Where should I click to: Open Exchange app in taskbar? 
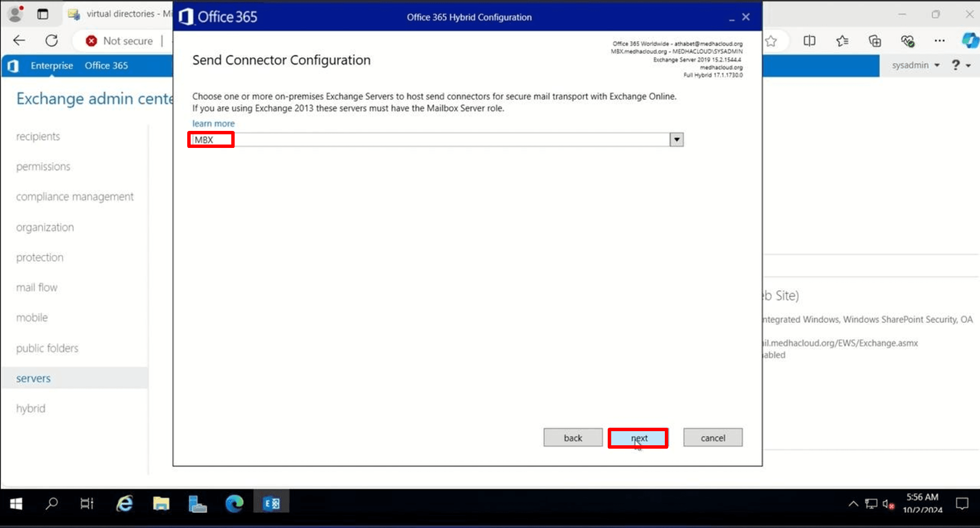tap(271, 503)
